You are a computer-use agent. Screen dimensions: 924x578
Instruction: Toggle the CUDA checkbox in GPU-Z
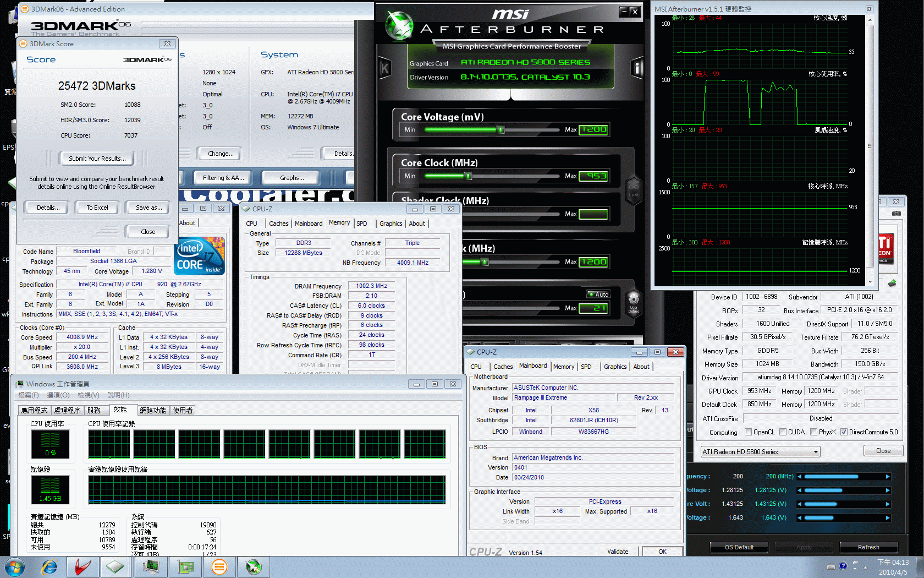(783, 432)
